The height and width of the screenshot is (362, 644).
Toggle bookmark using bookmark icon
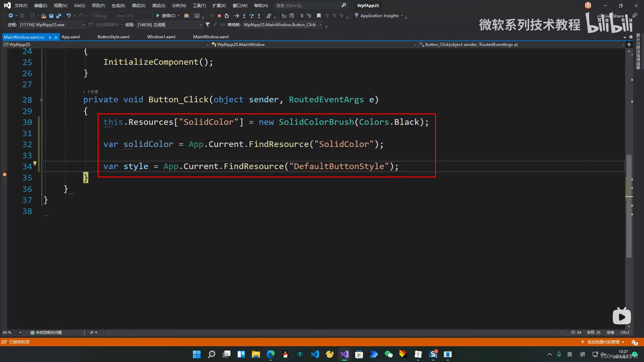319,16
